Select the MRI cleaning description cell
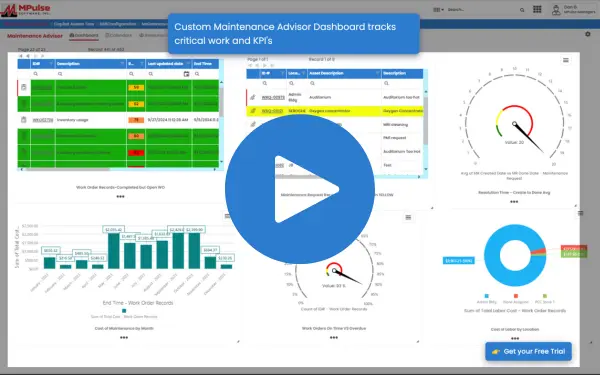 pos(402,125)
